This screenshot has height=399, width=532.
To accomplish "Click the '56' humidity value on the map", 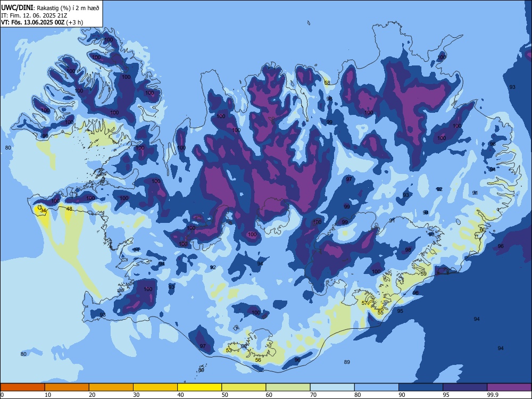I will point(258,360).
